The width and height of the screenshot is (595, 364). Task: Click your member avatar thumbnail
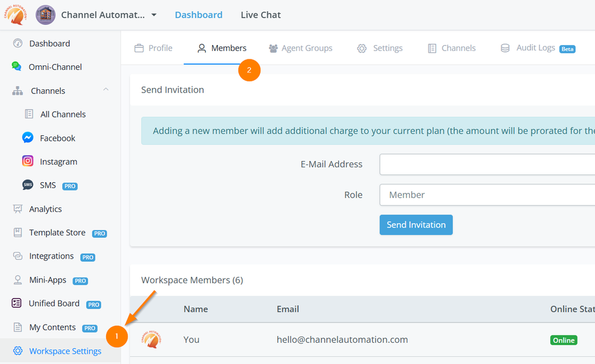pyautogui.click(x=151, y=339)
